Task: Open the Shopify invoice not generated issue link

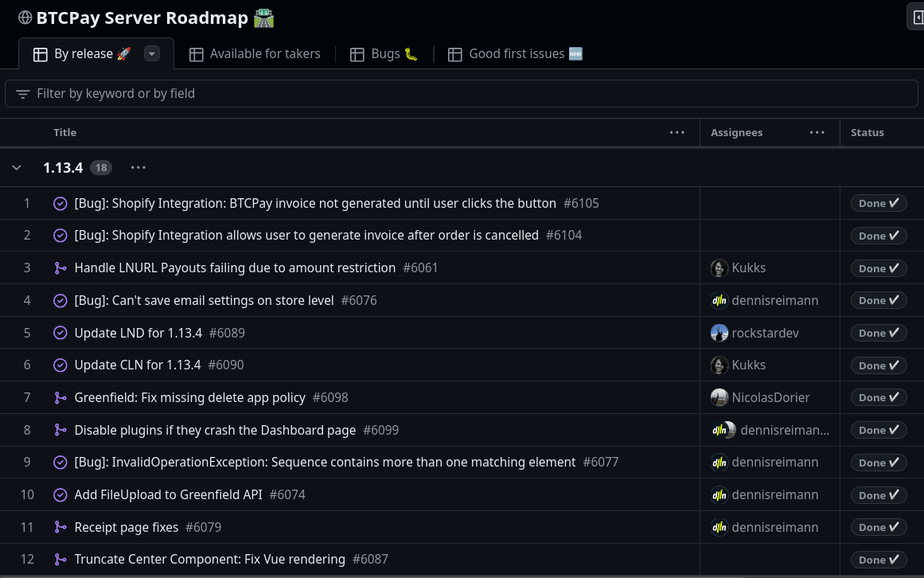Action: click(315, 203)
